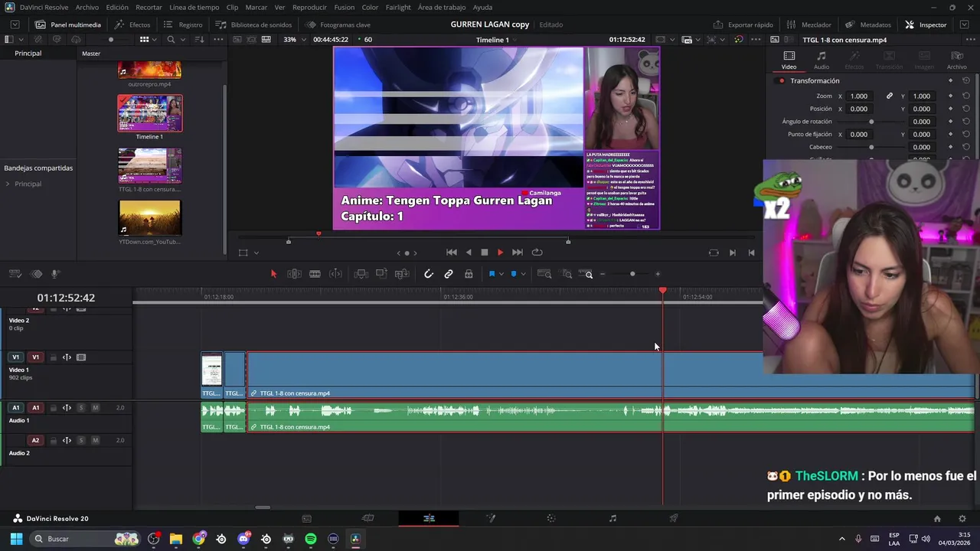The image size is (980, 551).
Task: Open the Efectos panel
Action: coord(132,24)
